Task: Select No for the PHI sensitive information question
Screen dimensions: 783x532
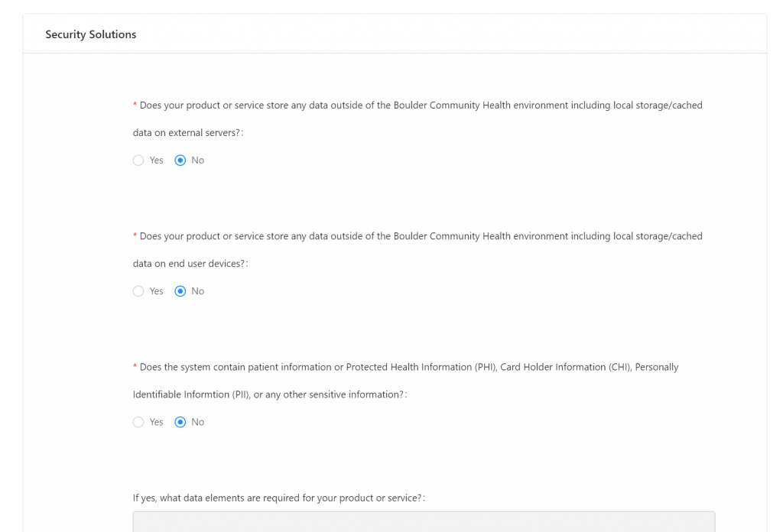Action: point(180,422)
